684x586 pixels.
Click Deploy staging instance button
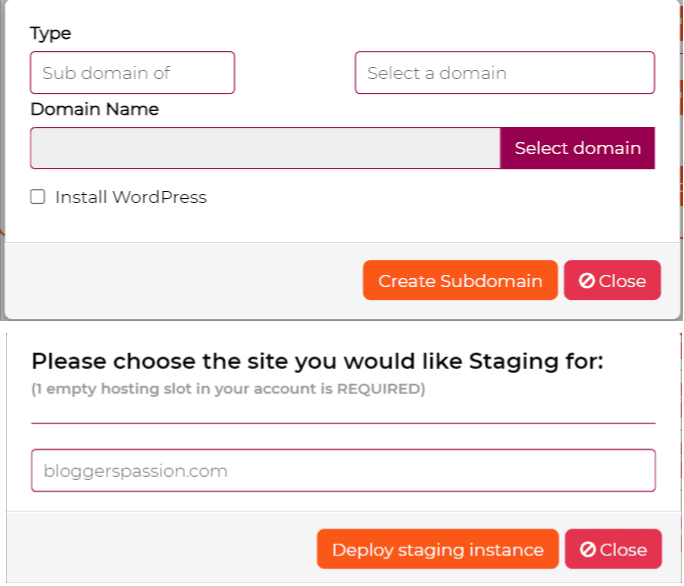click(x=438, y=549)
